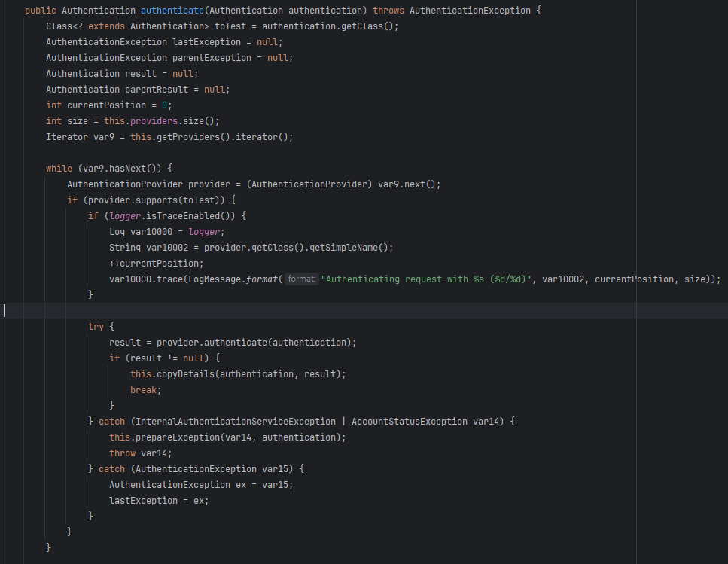The width and height of the screenshot is (728, 564).
Task: Click var15 in the second catch clause
Action: click(x=275, y=469)
